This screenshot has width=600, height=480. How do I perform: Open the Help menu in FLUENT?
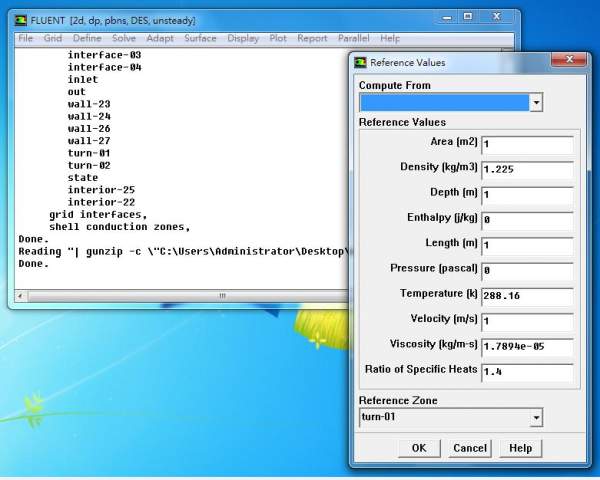[390, 38]
